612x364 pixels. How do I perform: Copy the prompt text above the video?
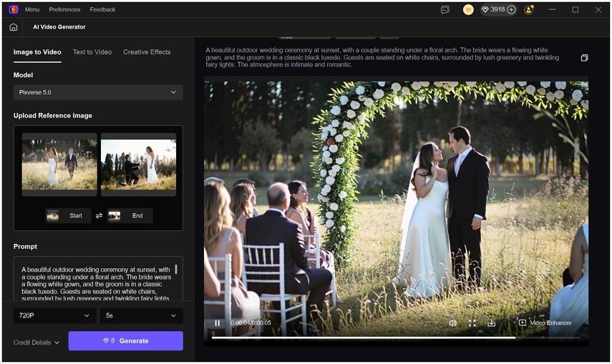click(x=584, y=58)
